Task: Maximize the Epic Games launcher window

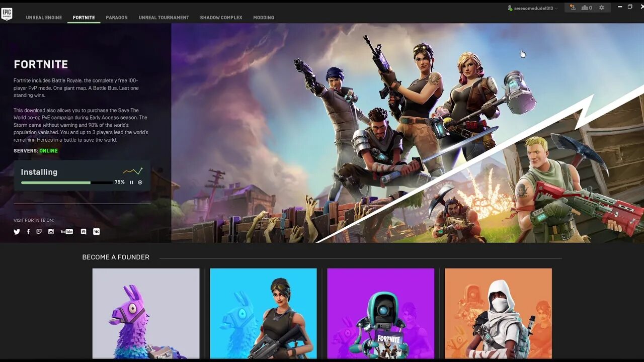Action: pyautogui.click(x=630, y=7)
